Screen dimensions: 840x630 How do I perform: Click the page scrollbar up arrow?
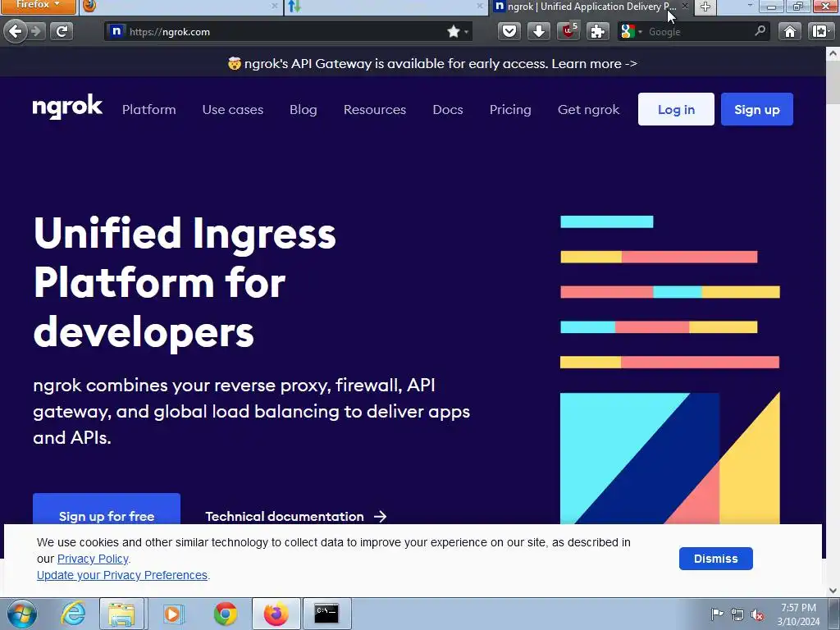tap(833, 53)
